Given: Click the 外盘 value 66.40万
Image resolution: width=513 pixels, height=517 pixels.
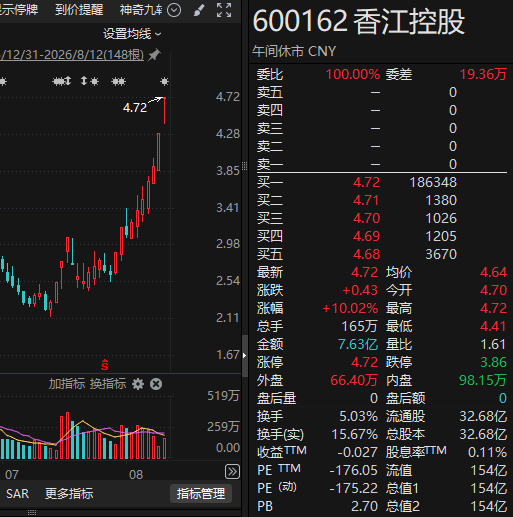Looking at the screenshot, I should [354, 380].
